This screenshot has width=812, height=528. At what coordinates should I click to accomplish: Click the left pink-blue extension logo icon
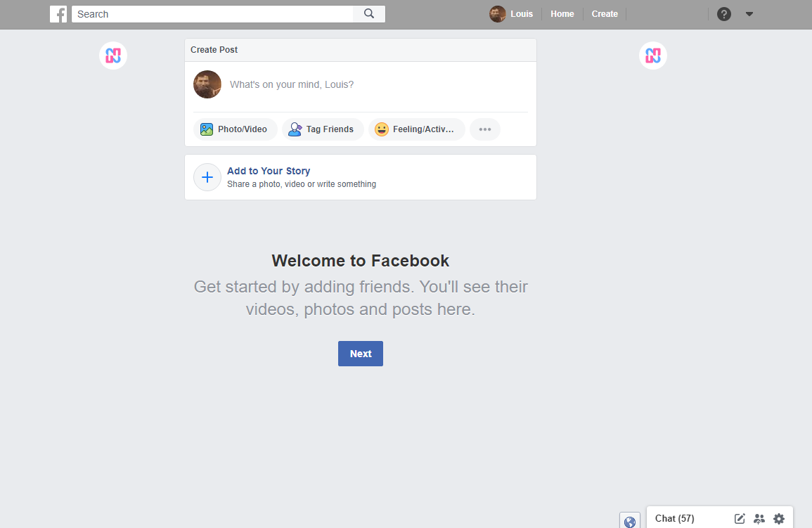pyautogui.click(x=113, y=56)
